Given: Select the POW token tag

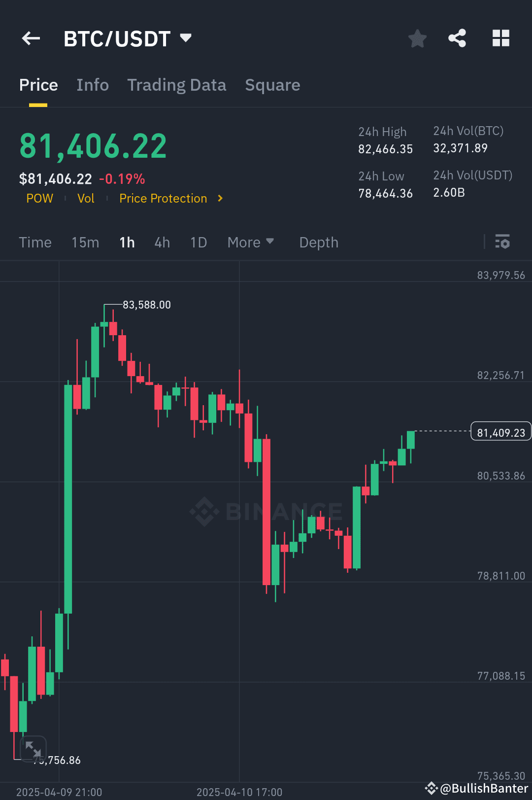Looking at the screenshot, I should tap(40, 198).
